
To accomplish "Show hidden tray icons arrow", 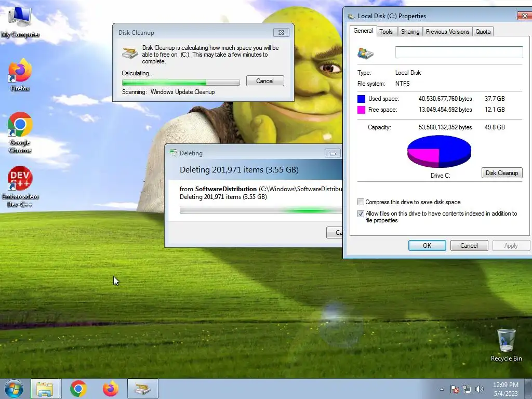I will click(x=442, y=389).
